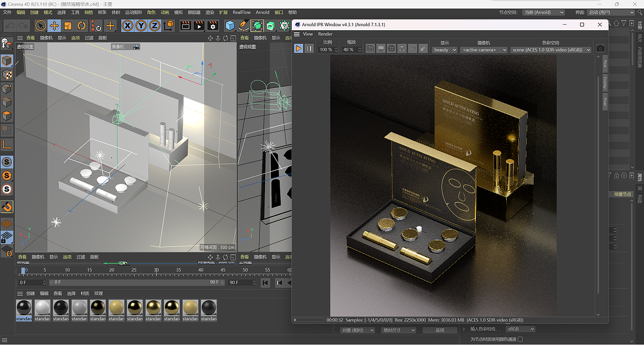Select the Model mode cube icon
644x345 pixels.
7,61
